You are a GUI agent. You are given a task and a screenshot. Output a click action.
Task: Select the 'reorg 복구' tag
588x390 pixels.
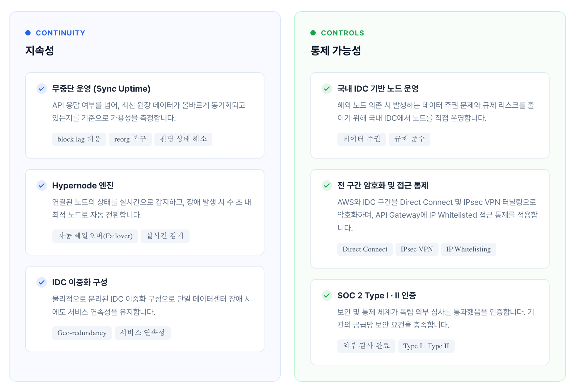[130, 139]
